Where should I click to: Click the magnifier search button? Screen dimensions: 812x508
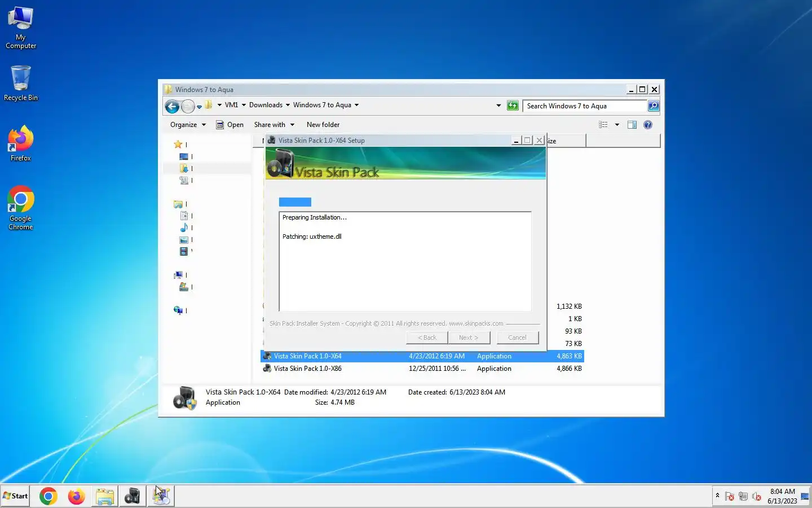pyautogui.click(x=653, y=106)
